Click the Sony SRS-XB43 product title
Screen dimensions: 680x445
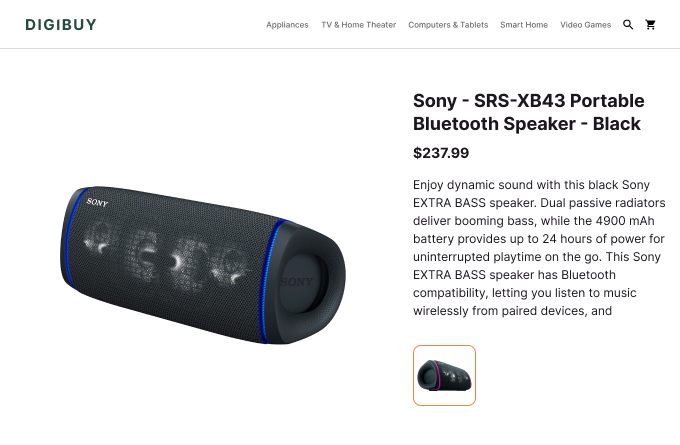[x=528, y=112]
